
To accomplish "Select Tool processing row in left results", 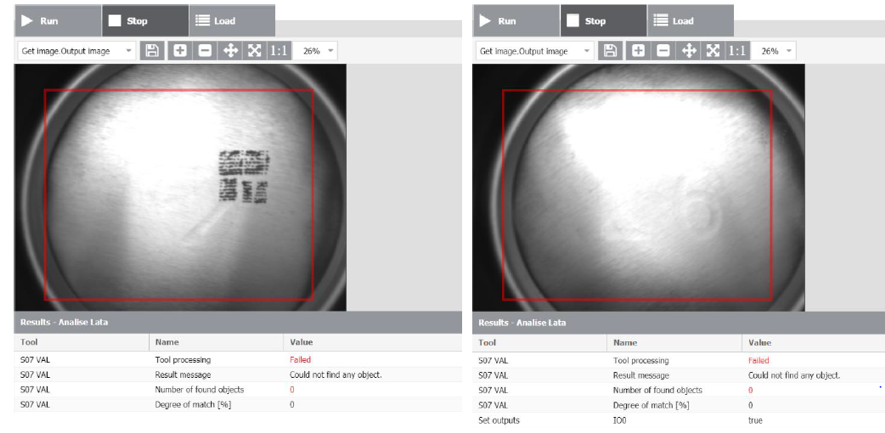I will (x=238, y=360).
